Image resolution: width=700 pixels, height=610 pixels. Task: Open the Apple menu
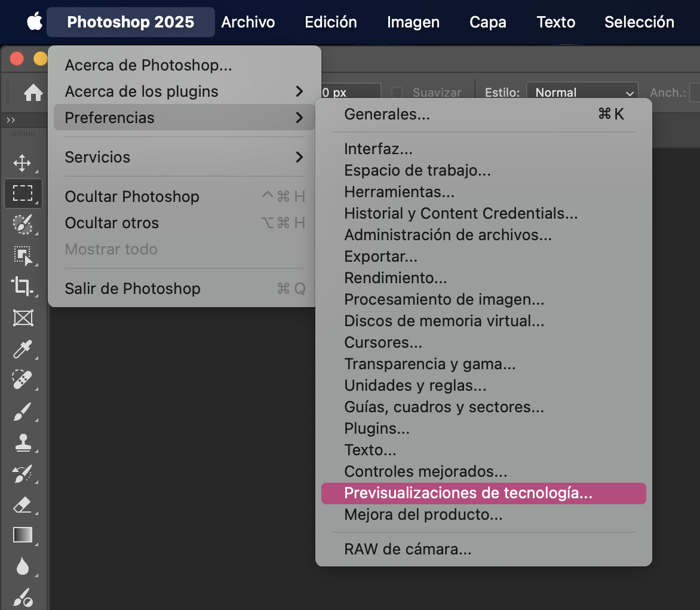35,22
